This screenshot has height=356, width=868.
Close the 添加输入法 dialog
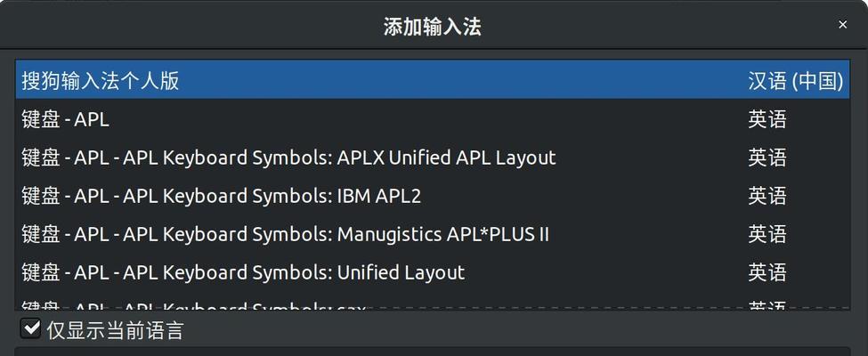coord(842,25)
